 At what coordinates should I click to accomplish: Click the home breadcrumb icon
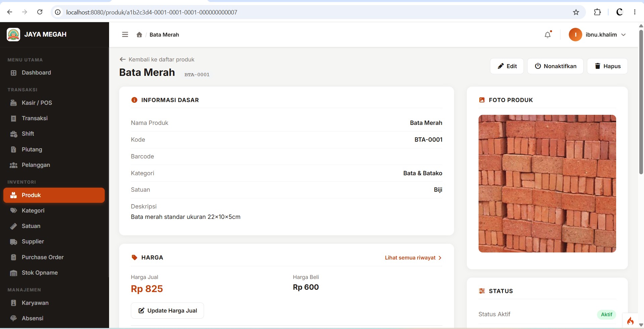point(139,35)
